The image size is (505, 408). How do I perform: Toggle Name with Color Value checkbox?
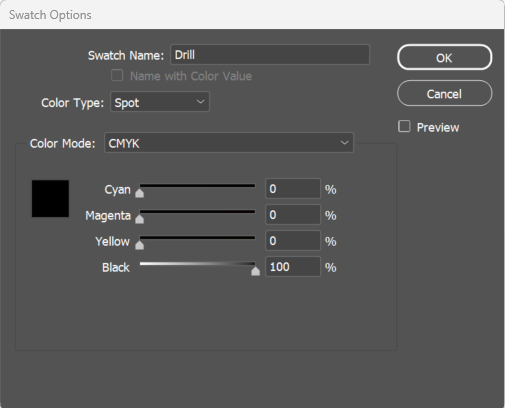[117, 75]
